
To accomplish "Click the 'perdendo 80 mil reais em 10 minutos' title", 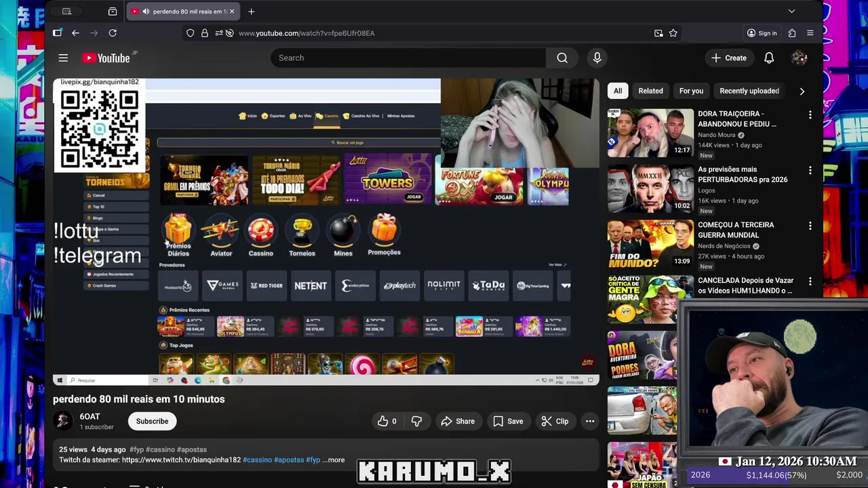I will pos(139,399).
